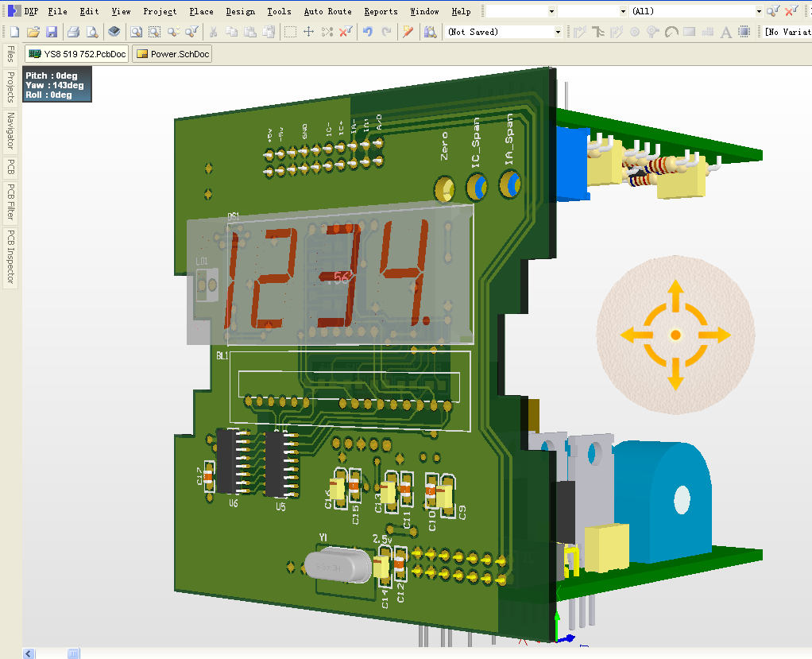Save the current document with the floppy icon

(52, 32)
